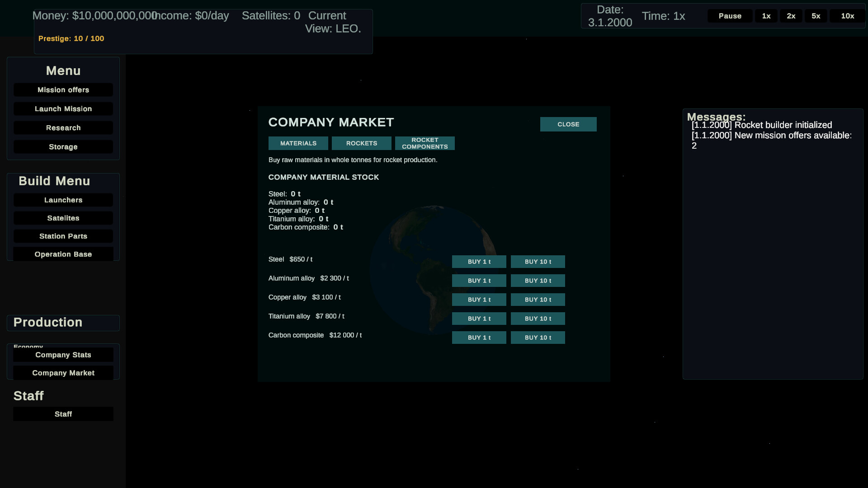
Task: Pause the game time
Action: 730,16
